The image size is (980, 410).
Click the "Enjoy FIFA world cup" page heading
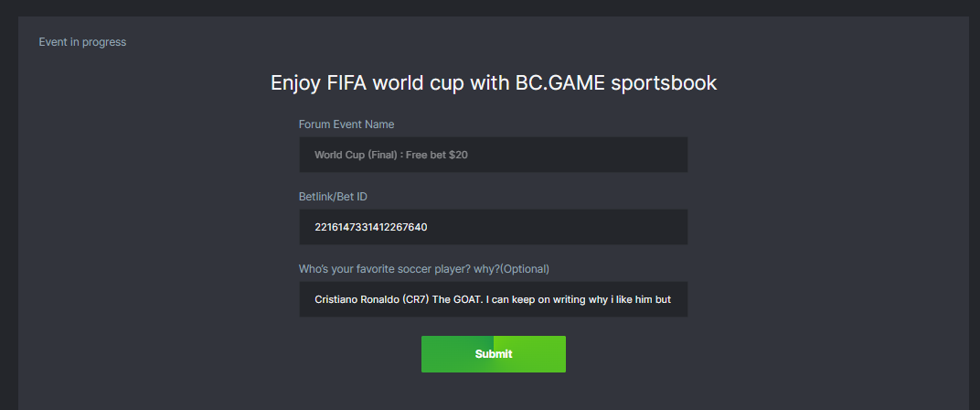coord(493,83)
